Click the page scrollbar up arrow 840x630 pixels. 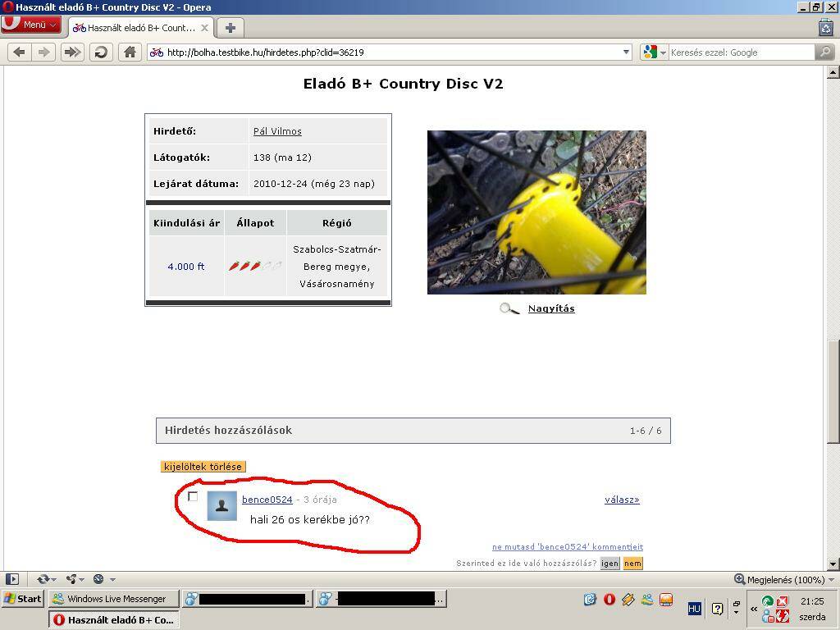coord(833,73)
